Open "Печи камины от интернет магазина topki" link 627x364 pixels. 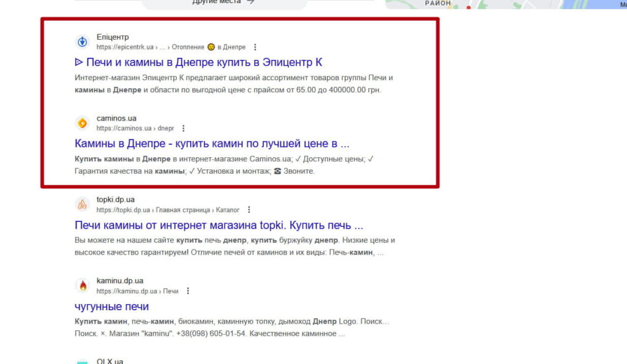pyautogui.click(x=219, y=225)
